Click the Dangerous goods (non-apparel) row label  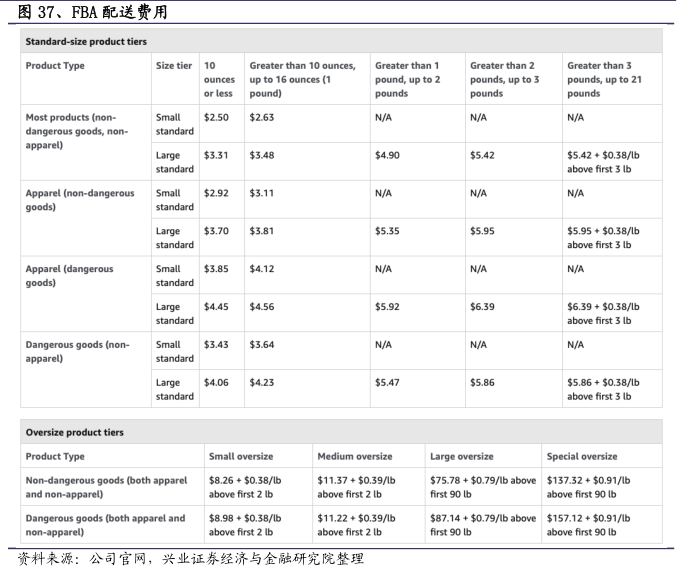pos(77,351)
